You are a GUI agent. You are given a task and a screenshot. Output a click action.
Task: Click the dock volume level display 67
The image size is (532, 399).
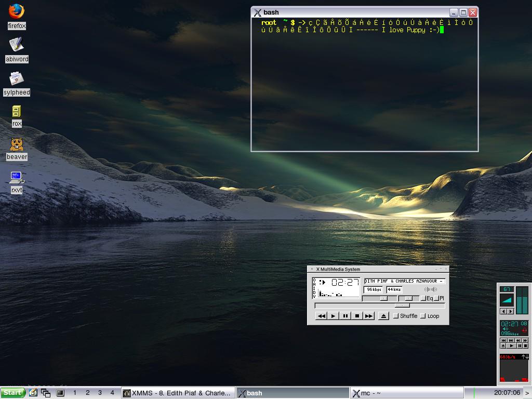[x=507, y=289]
